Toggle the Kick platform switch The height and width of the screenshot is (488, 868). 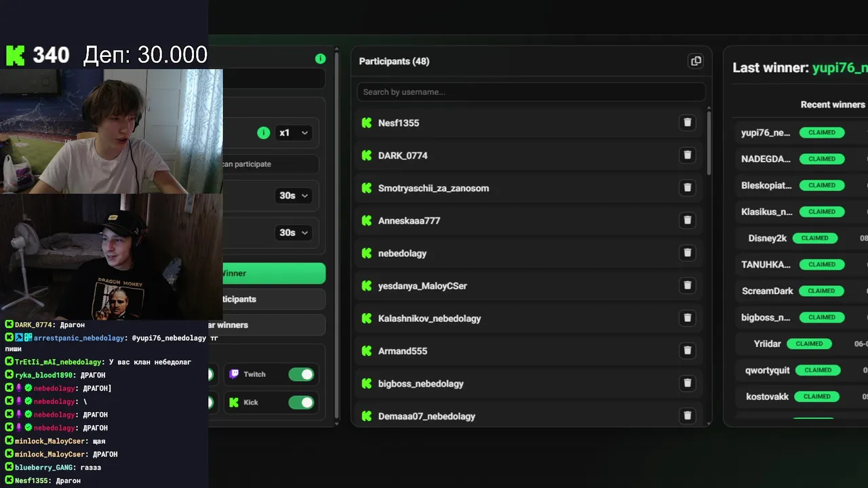[x=301, y=402]
